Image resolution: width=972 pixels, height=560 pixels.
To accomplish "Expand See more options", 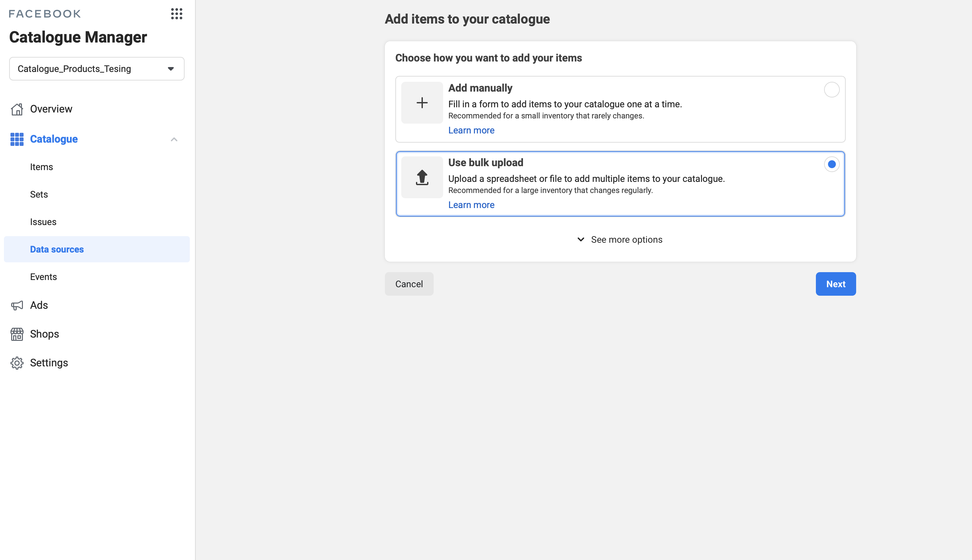I will click(620, 239).
